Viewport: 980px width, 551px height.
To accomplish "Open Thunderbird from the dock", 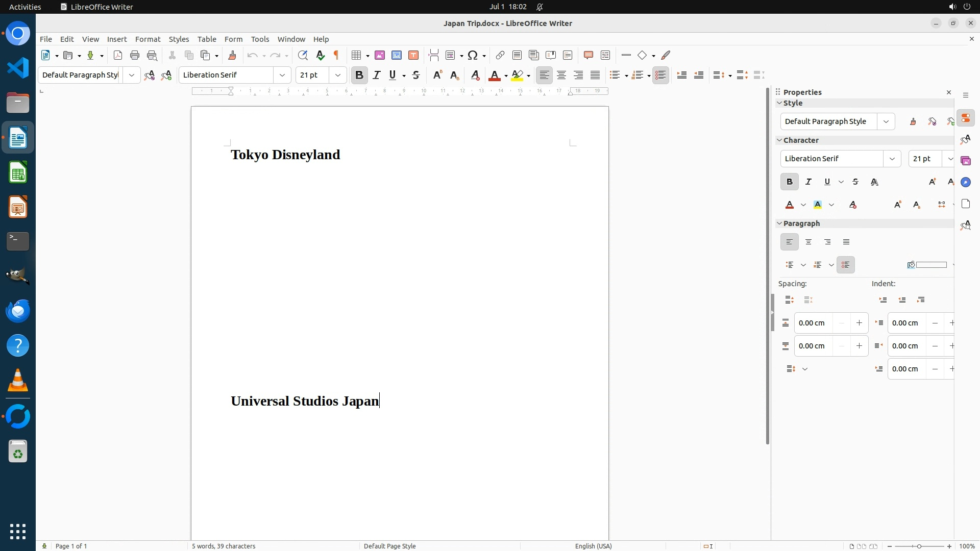I will [18, 311].
